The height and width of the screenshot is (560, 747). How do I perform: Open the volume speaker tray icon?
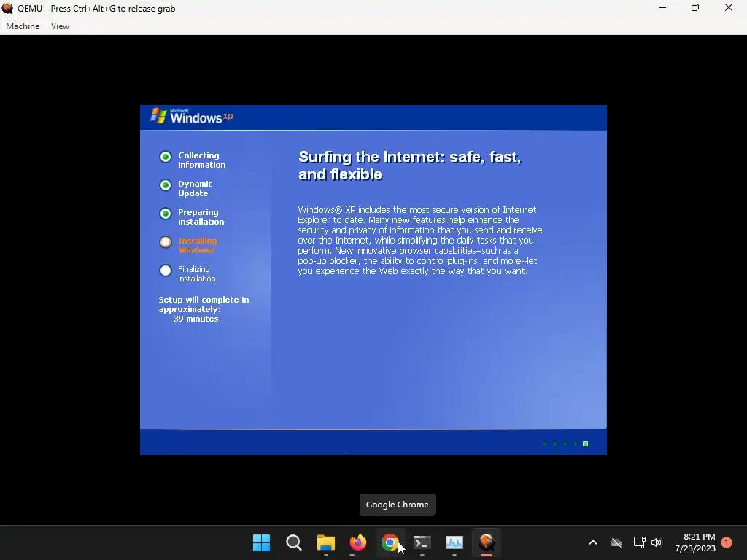tap(657, 542)
